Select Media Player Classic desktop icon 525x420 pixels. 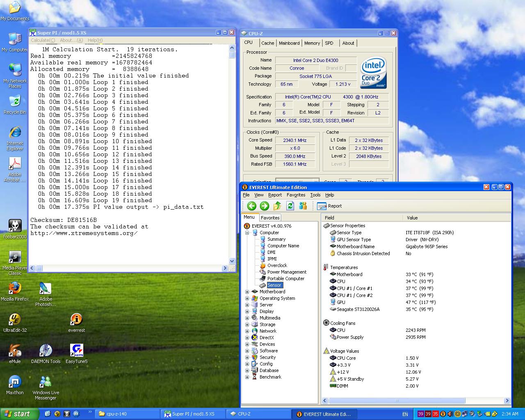click(15, 263)
